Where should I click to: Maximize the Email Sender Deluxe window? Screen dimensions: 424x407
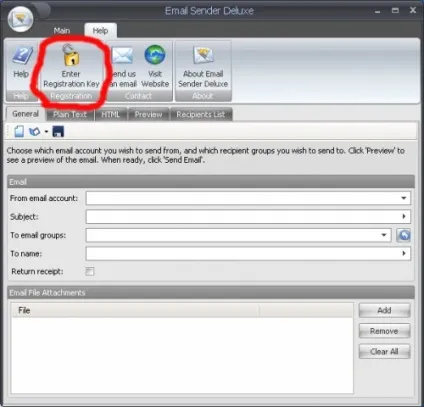click(x=395, y=11)
